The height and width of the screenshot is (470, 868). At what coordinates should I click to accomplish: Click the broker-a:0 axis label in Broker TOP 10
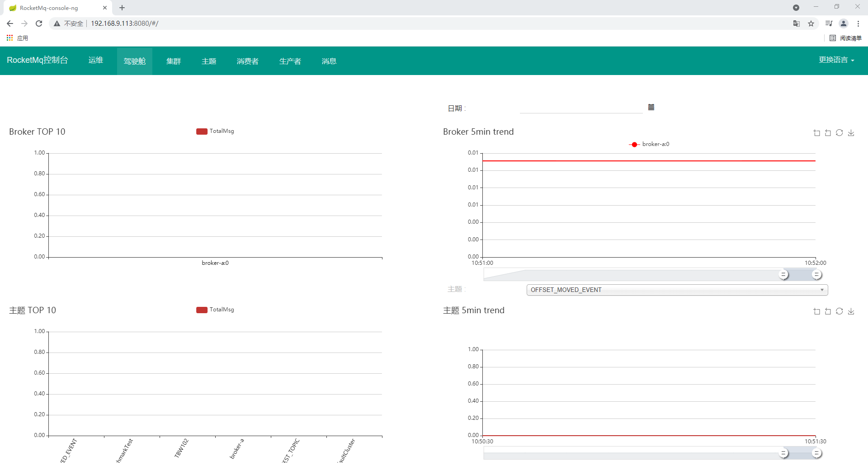click(215, 263)
